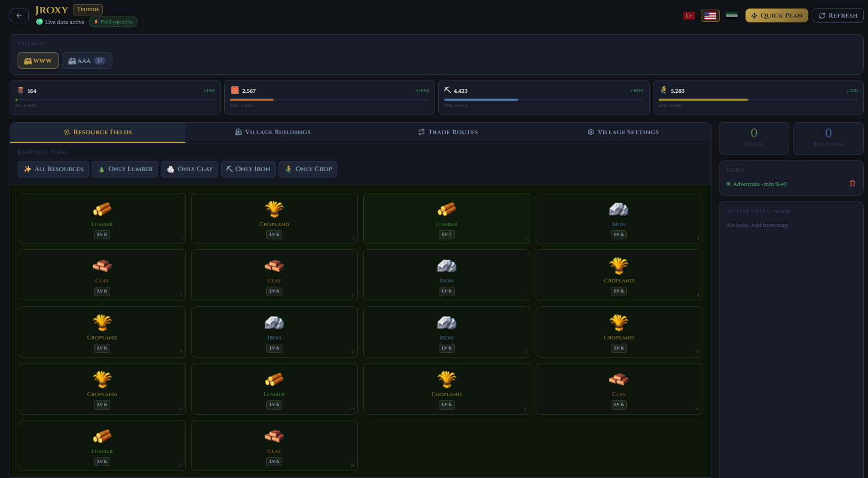Click the Iron ore icon in field 4
Screen dimensions: 868x478
pyautogui.click(x=619, y=209)
